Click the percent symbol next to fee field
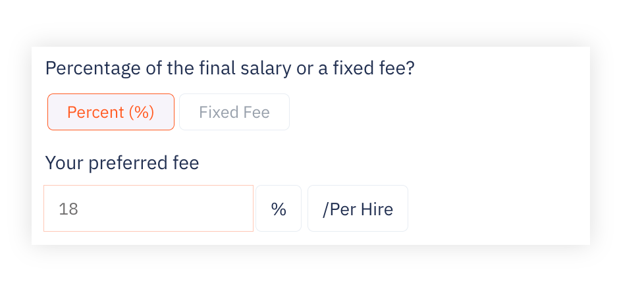644x287 pixels. (279, 208)
